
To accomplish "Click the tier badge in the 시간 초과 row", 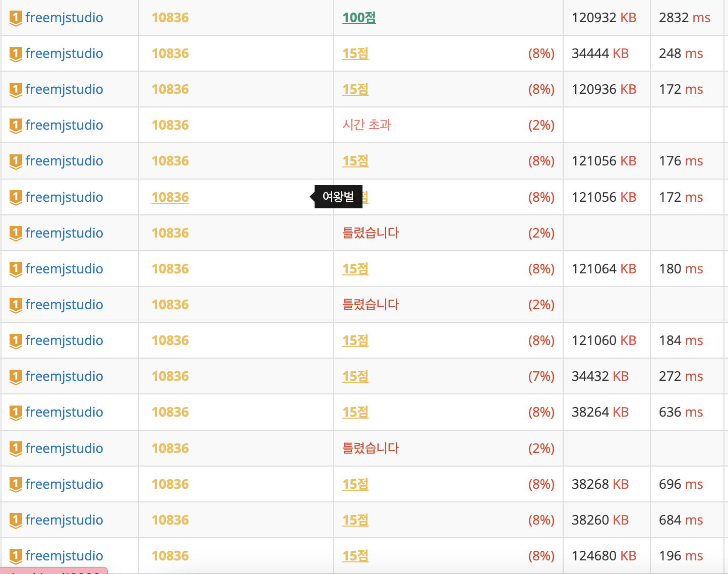I will [16, 126].
